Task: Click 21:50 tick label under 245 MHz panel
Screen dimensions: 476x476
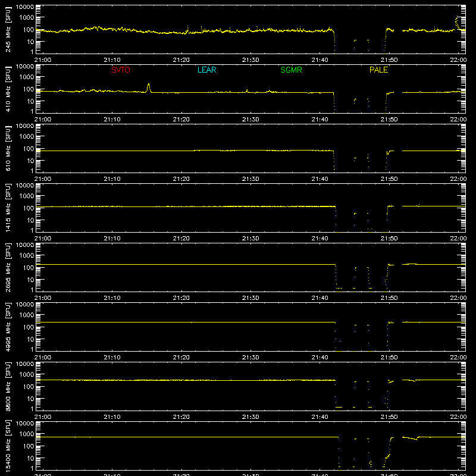Action: [x=389, y=60]
